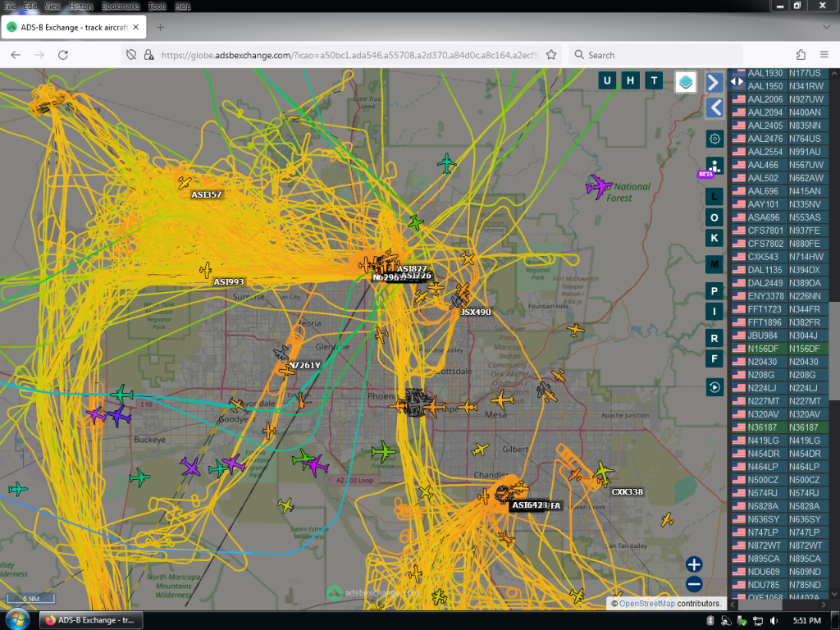
Task: Click the F follow button
Action: [x=714, y=358]
